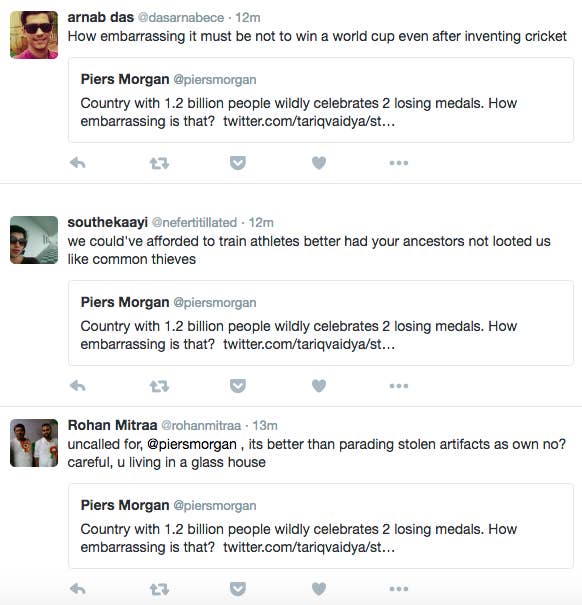Open arnab das's profile picture
This screenshot has height=605, width=582.
(34, 35)
